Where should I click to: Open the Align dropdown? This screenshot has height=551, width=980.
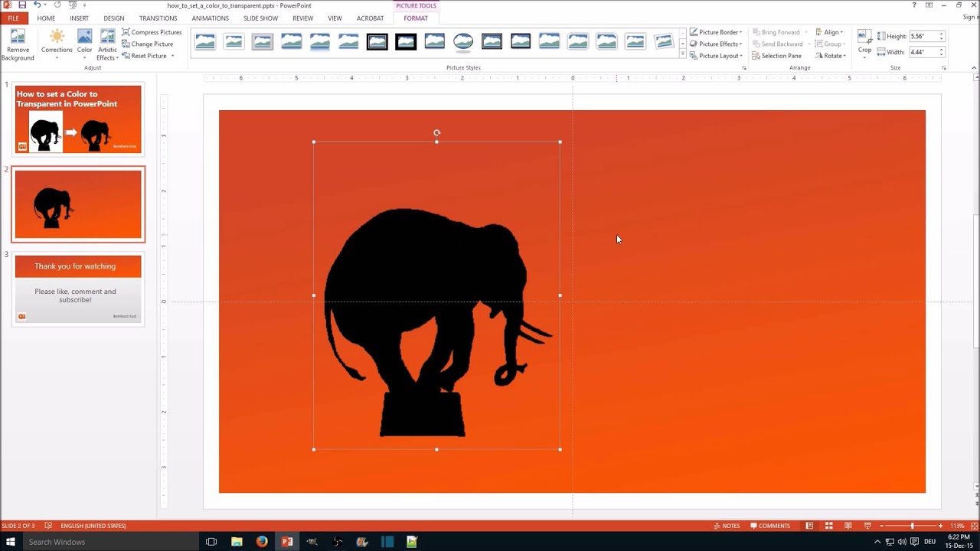[829, 32]
